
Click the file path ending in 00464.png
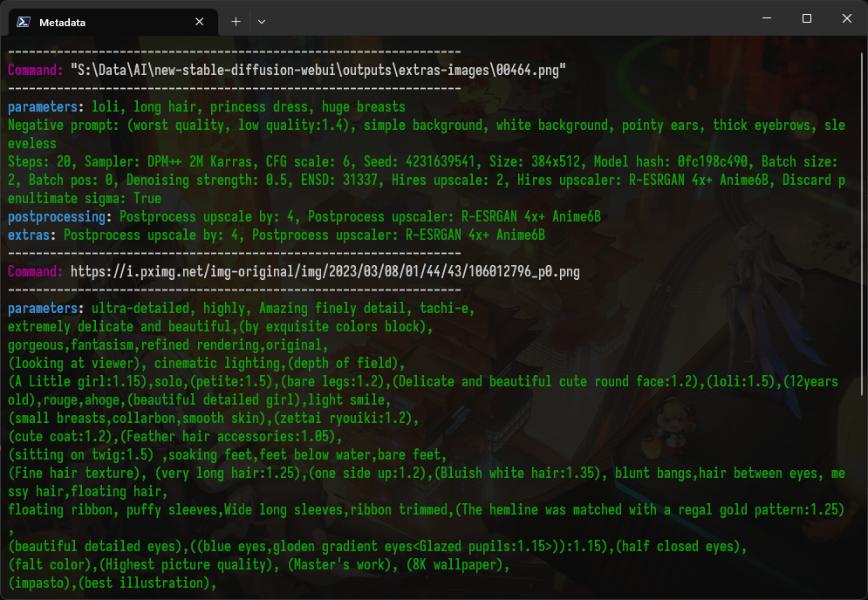[318, 71]
